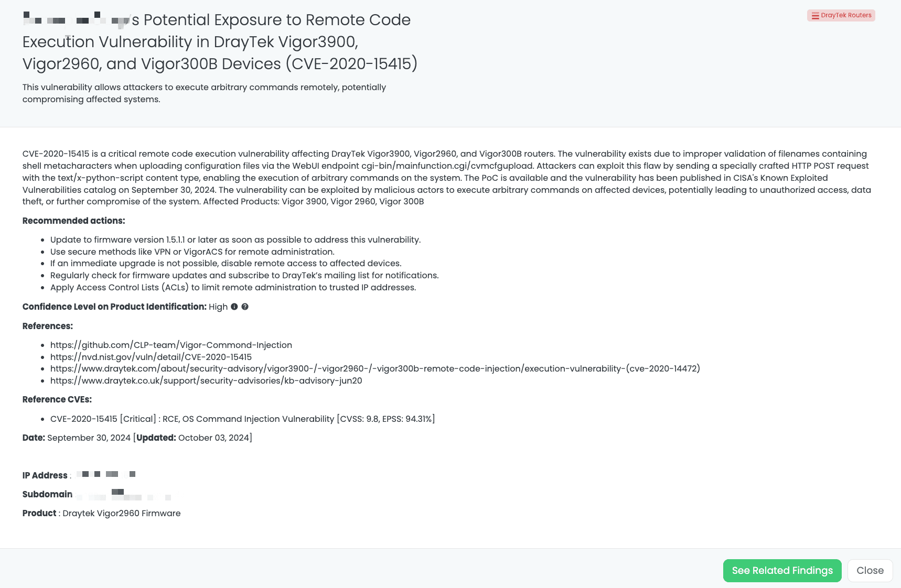Close the vulnerability details dialog
901x588 pixels.
[x=870, y=571]
